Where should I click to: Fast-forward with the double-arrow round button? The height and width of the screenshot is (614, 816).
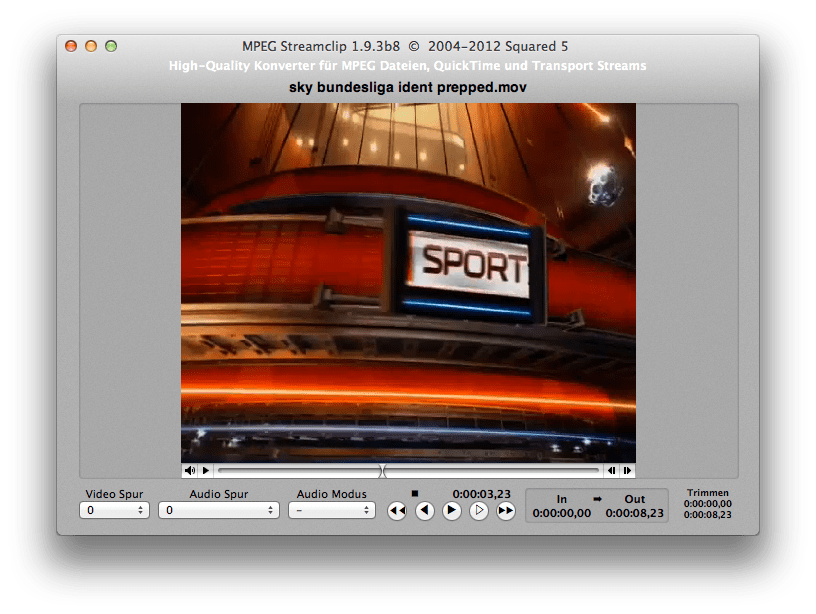(x=506, y=511)
